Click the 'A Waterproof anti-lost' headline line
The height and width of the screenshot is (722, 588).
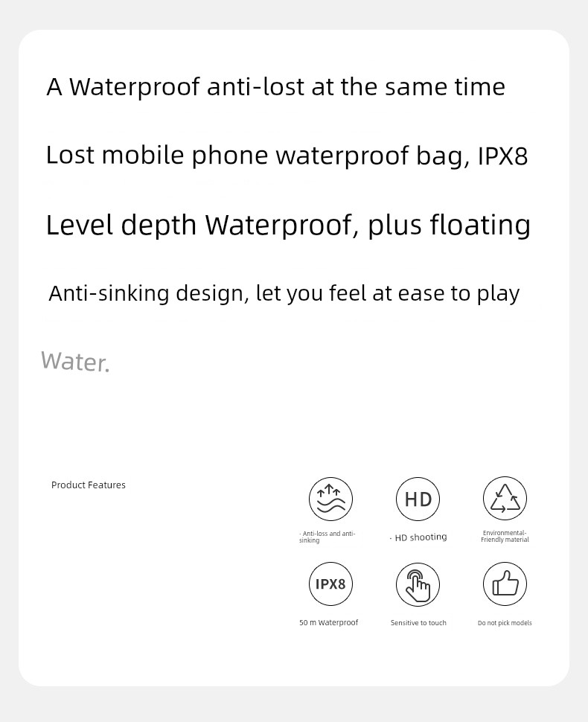tap(276, 86)
